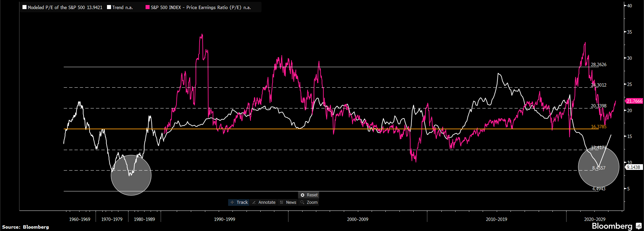Click the pink S&P 500 INDEX swatch
The image size is (644, 231).
[x=148, y=7]
